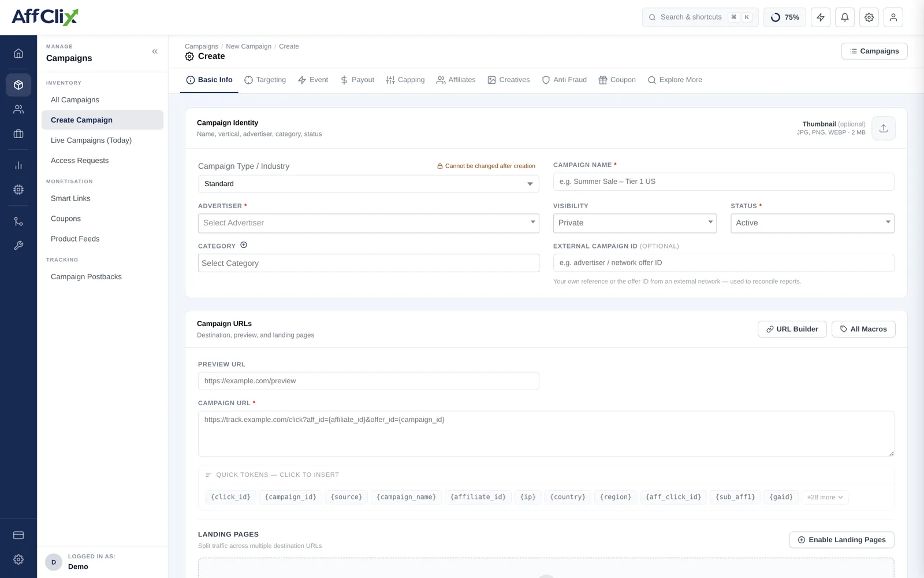Switch to the Creatives tab

(509, 80)
